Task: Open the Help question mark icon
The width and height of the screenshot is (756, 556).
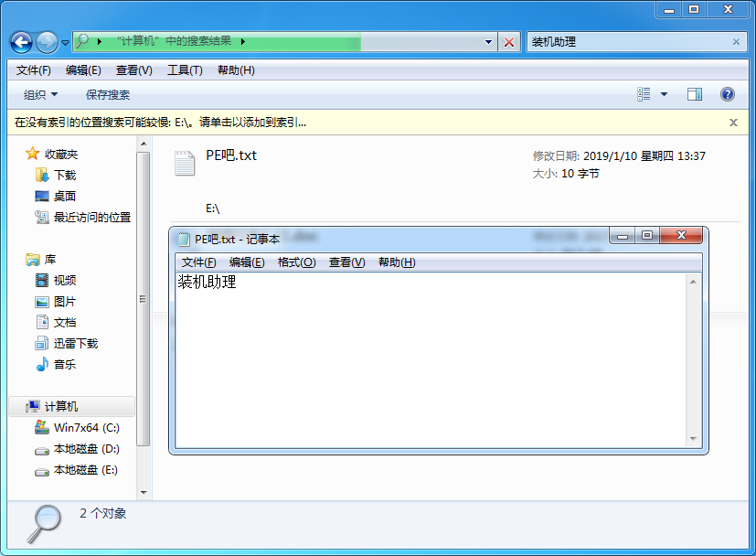Action: (728, 94)
